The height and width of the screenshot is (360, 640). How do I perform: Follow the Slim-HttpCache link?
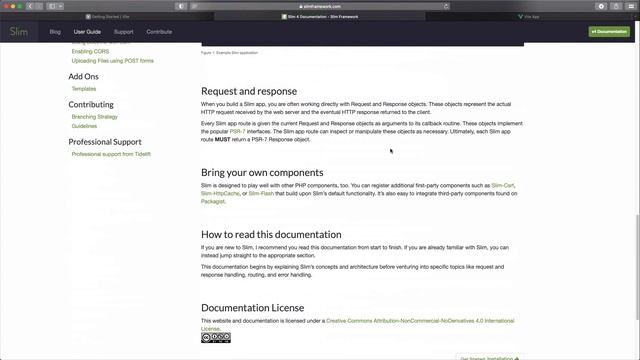(220, 193)
